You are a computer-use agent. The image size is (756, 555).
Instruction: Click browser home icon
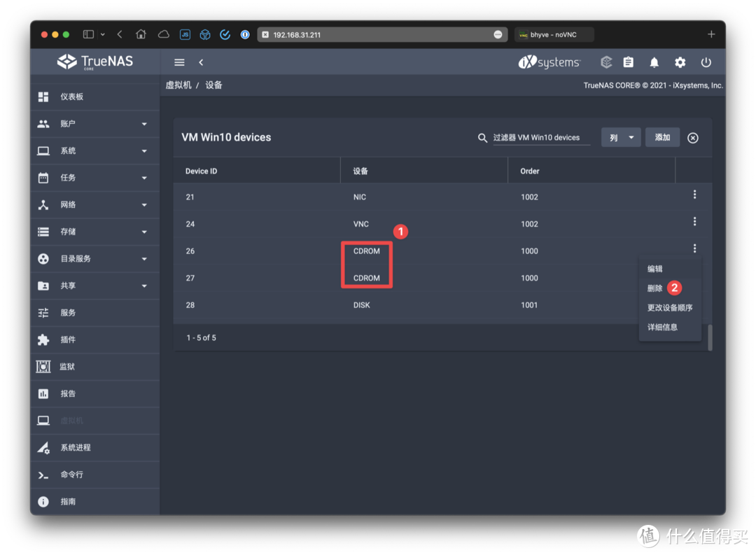point(141,34)
